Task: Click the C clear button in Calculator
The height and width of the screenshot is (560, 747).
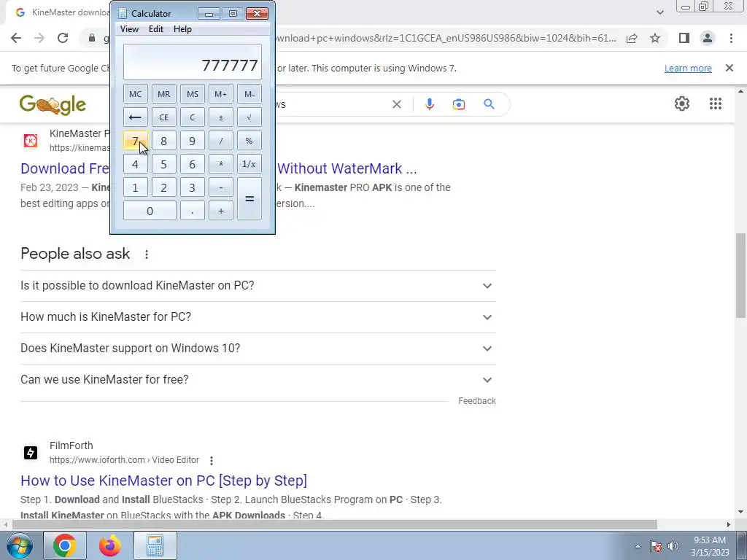Action: coord(193,117)
